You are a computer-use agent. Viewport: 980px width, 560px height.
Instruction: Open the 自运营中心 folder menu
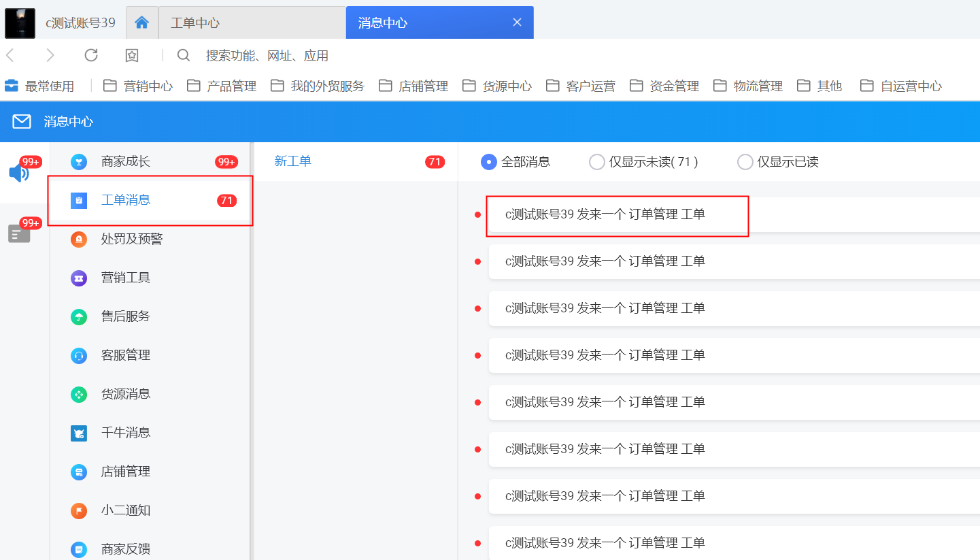(901, 86)
